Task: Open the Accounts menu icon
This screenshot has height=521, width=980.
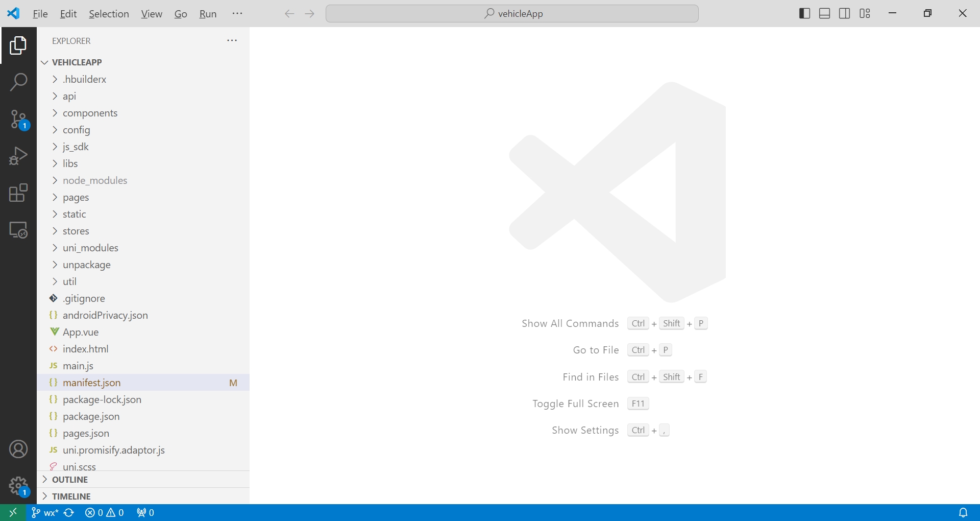Action: [x=18, y=449]
